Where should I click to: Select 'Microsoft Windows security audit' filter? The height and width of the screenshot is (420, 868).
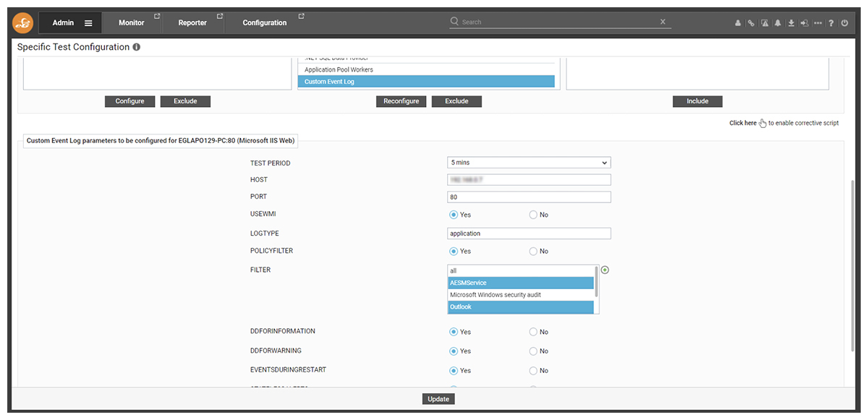click(x=521, y=295)
